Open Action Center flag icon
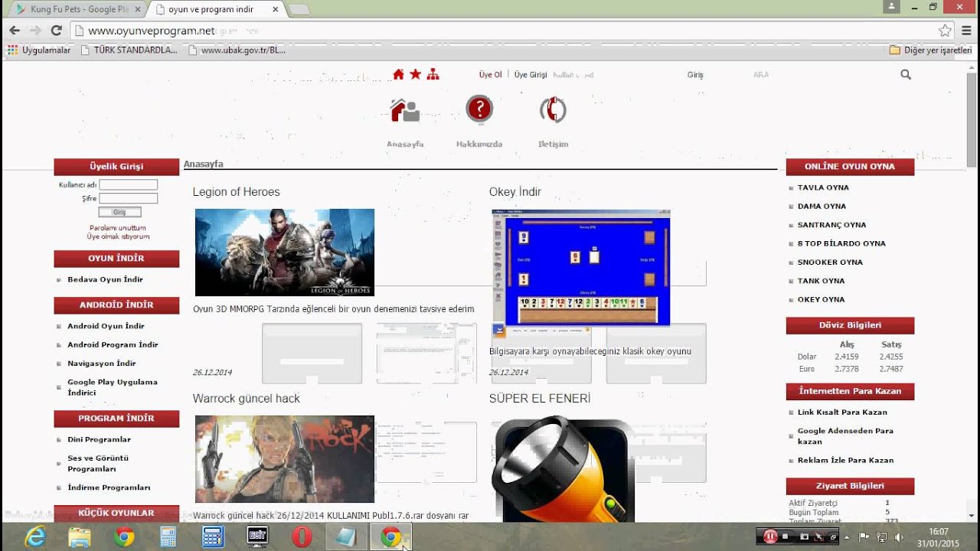This screenshot has height=551, width=980. pyautogui.click(x=864, y=537)
